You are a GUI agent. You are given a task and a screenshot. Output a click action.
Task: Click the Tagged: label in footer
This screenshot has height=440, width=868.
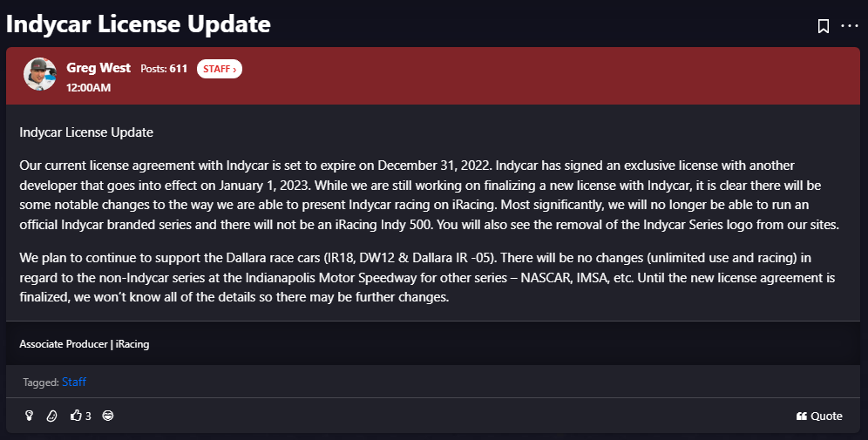[41, 382]
